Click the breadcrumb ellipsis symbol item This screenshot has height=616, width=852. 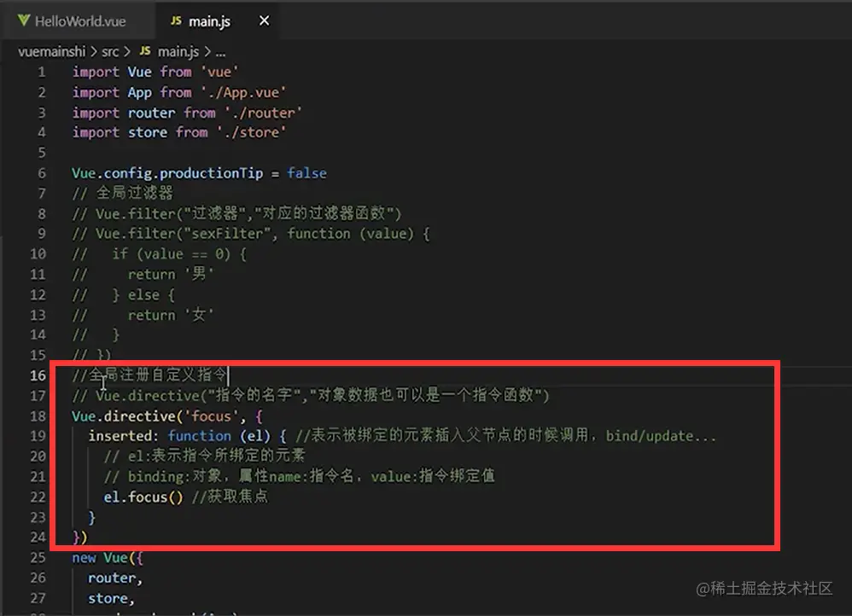(220, 53)
